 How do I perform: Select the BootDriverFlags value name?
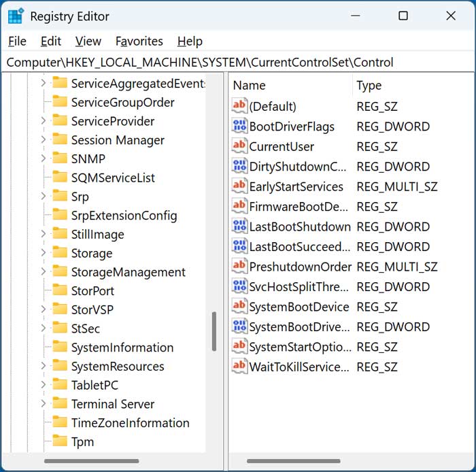point(292,127)
